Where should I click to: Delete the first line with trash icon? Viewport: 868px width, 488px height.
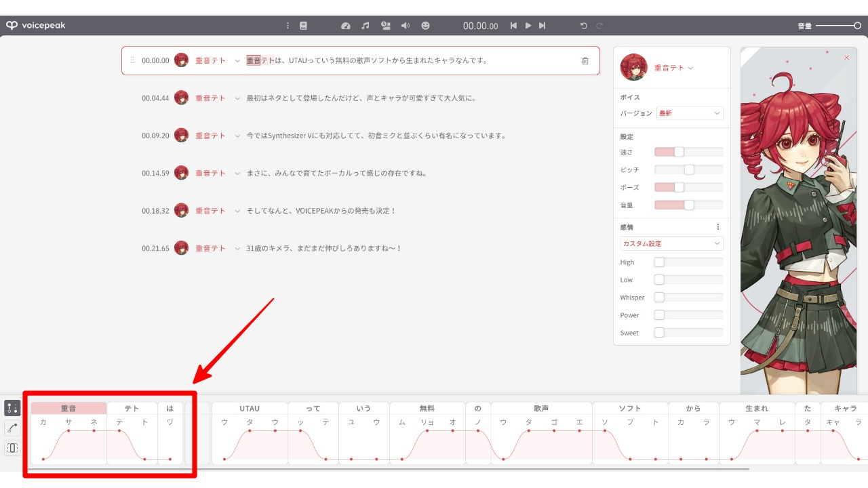click(x=585, y=61)
